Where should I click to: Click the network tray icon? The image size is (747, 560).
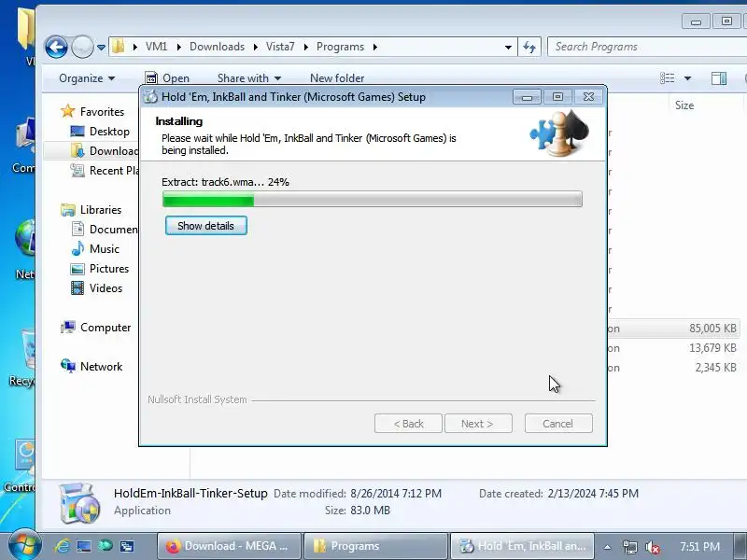(x=630, y=547)
